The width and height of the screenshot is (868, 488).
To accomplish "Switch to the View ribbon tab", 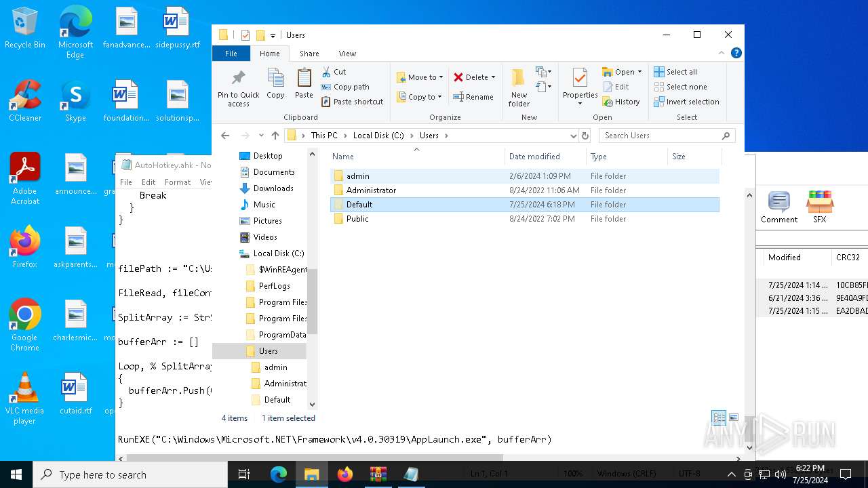I will [347, 54].
